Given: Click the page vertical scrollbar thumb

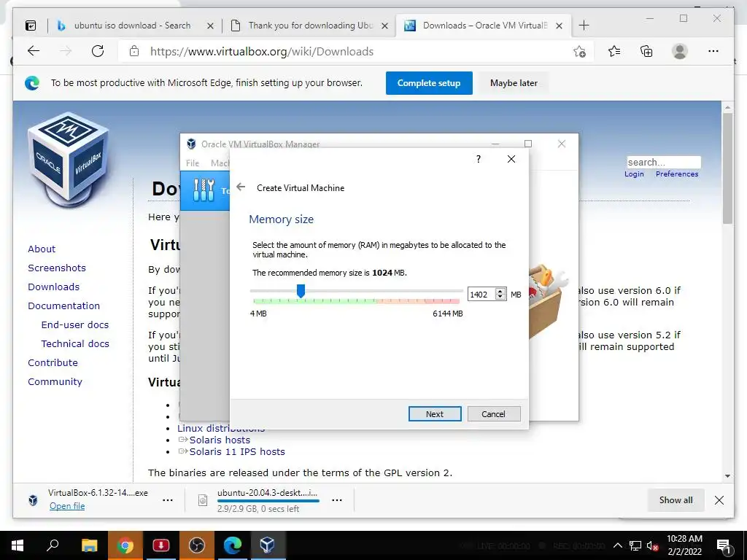Looking at the screenshot, I should pos(727,168).
